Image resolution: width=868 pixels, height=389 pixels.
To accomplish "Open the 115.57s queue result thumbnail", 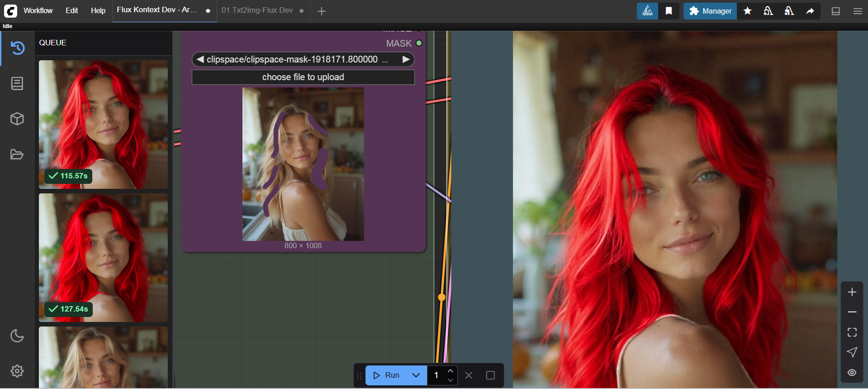I will [103, 124].
